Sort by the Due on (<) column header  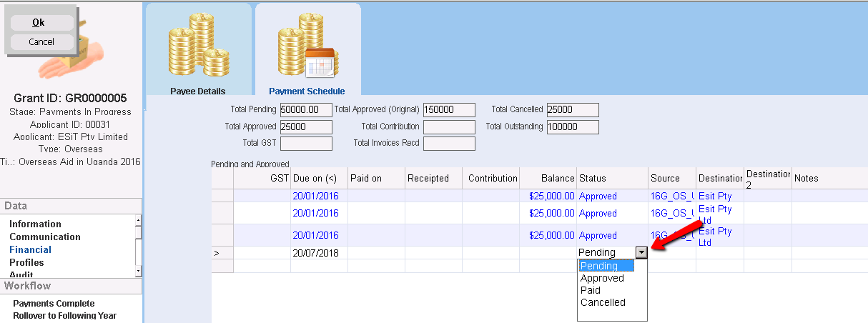pos(319,178)
